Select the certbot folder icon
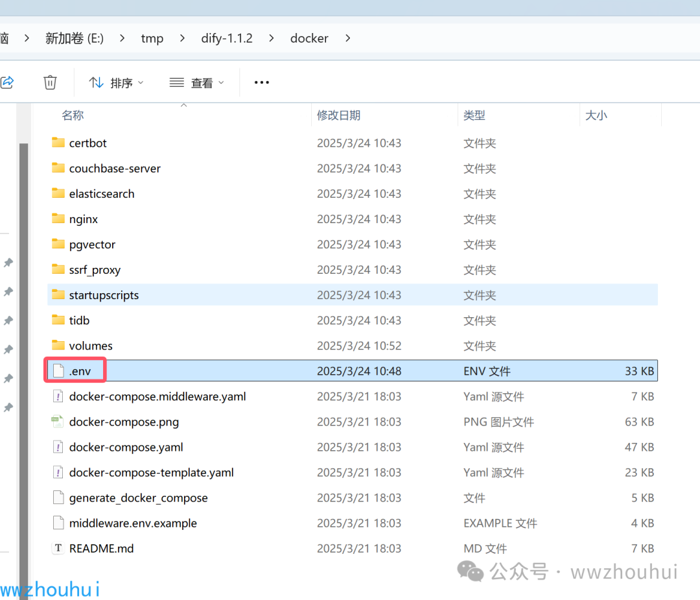700x600 pixels. [58, 143]
